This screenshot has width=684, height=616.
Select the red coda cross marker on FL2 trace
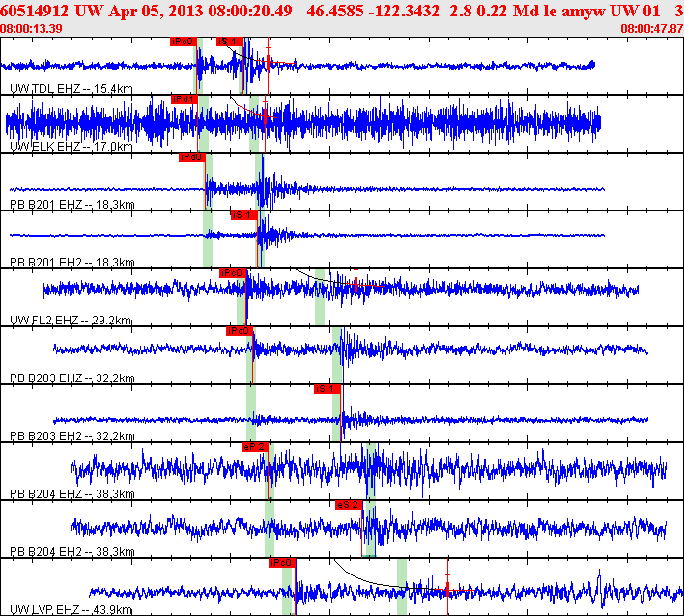point(356,285)
